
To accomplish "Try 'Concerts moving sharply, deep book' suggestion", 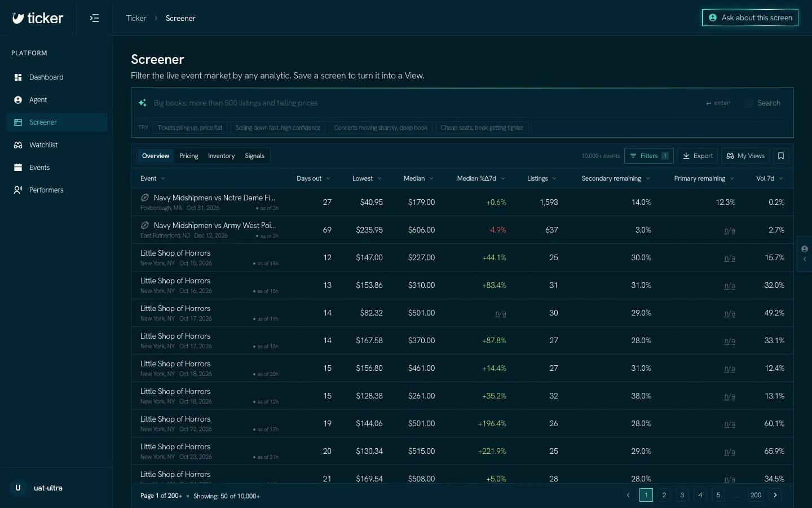I will point(381,128).
